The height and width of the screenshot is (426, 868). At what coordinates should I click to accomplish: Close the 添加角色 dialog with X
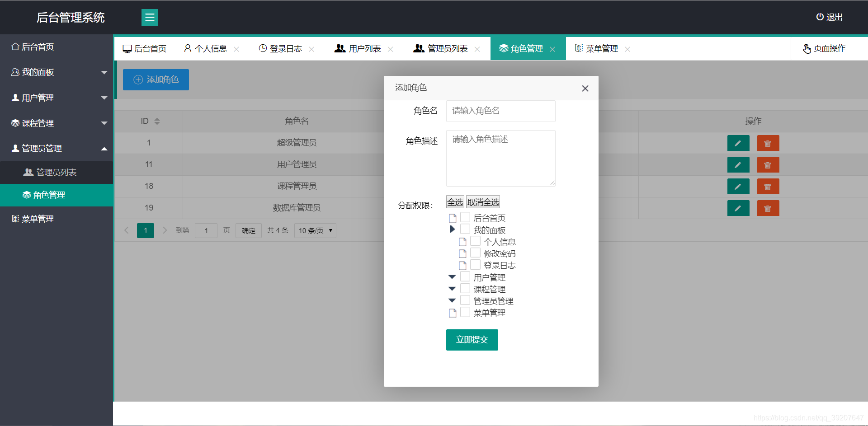pyautogui.click(x=585, y=89)
